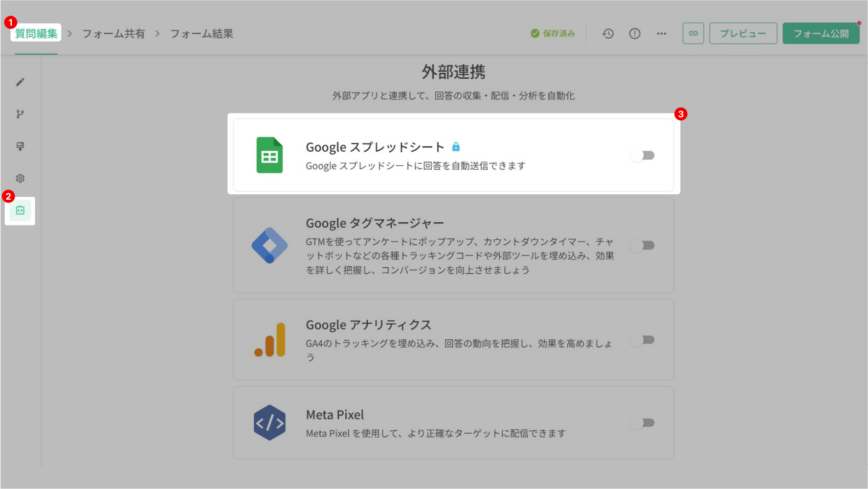Open the branch logic icon in sidebar
Image resolution: width=868 pixels, height=489 pixels.
point(20,114)
